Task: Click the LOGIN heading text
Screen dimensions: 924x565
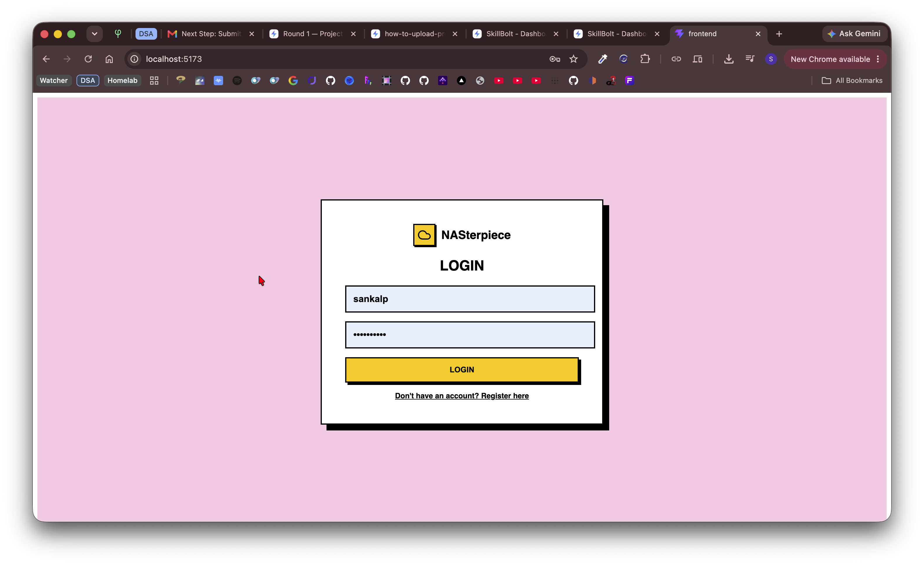Action: 462,265
